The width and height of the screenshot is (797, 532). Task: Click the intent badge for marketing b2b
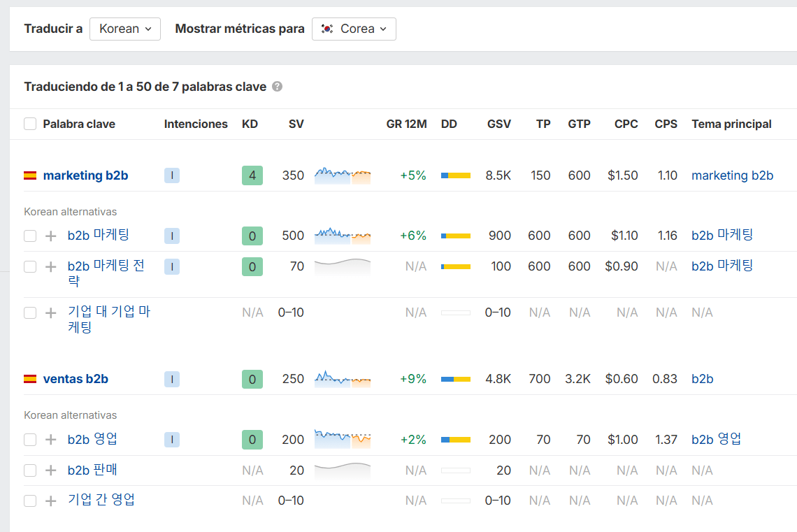(172, 175)
